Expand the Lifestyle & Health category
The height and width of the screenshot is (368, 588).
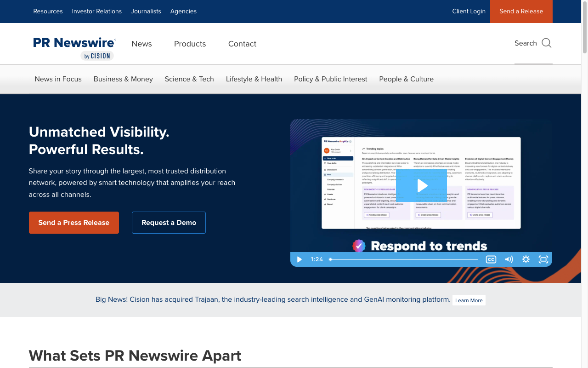point(254,79)
